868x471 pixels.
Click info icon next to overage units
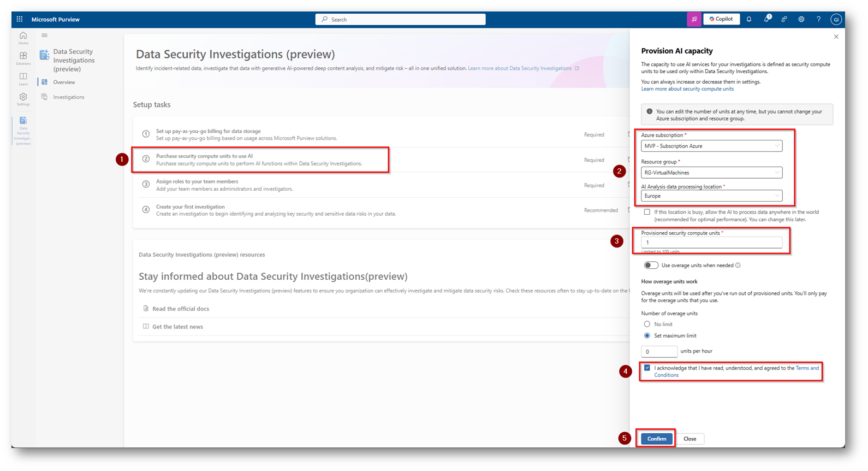click(738, 266)
